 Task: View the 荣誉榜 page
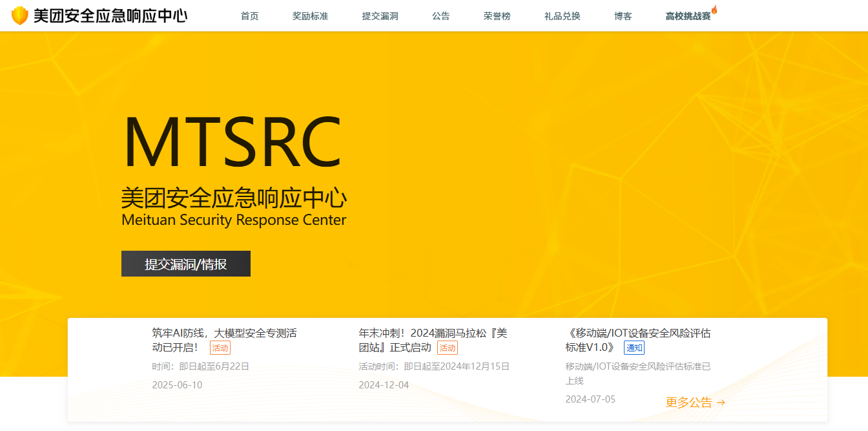click(497, 16)
